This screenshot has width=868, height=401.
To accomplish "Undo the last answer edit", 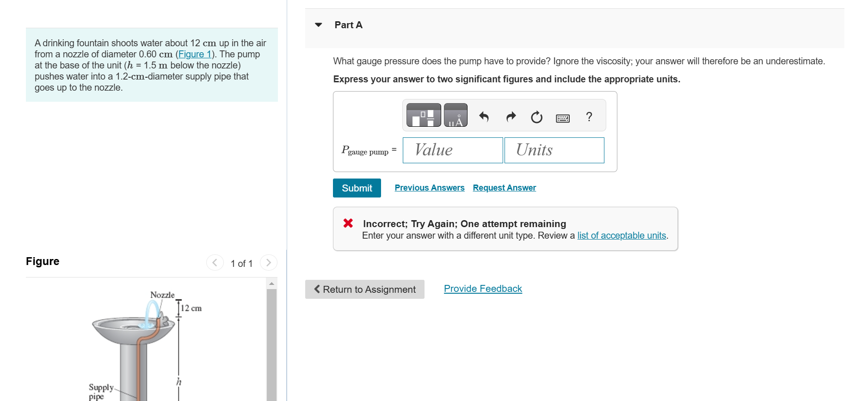I will (484, 117).
